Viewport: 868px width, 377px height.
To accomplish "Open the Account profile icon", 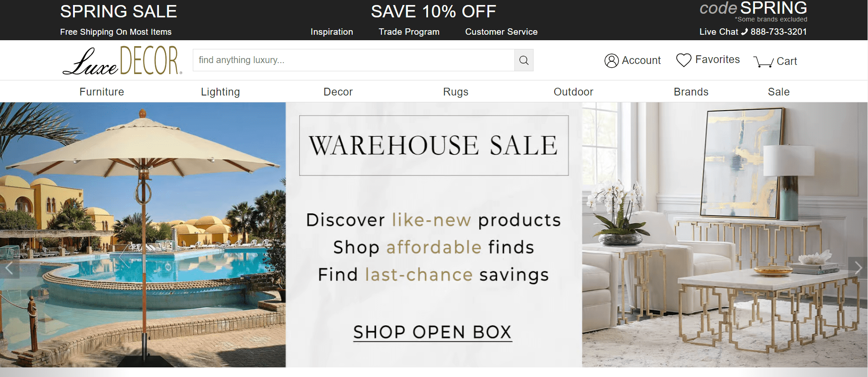I will tap(611, 61).
